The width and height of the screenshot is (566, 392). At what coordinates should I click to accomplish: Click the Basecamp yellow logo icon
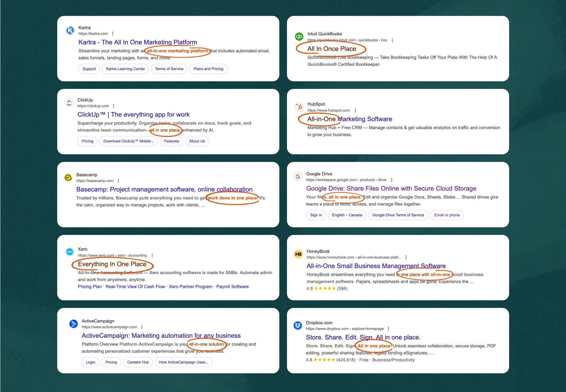click(68, 177)
